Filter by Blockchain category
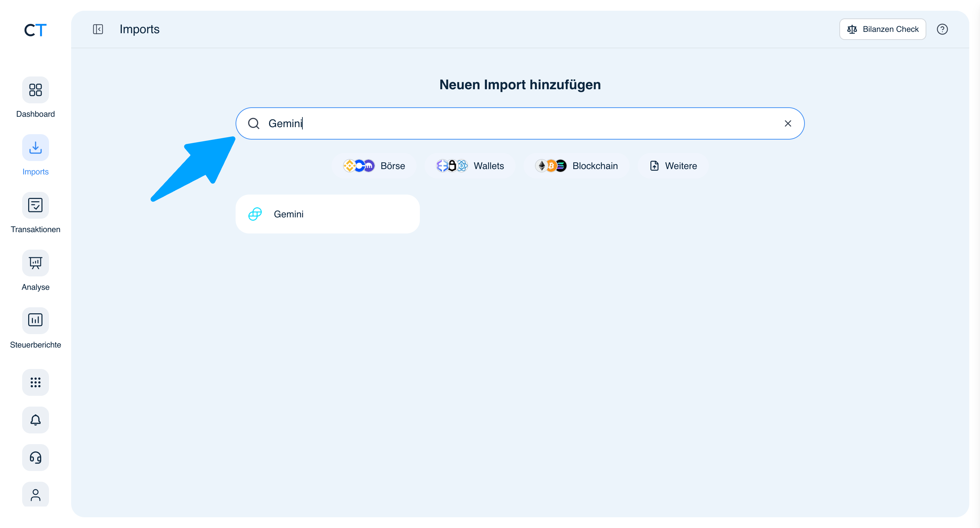The image size is (980, 528). pos(576,166)
